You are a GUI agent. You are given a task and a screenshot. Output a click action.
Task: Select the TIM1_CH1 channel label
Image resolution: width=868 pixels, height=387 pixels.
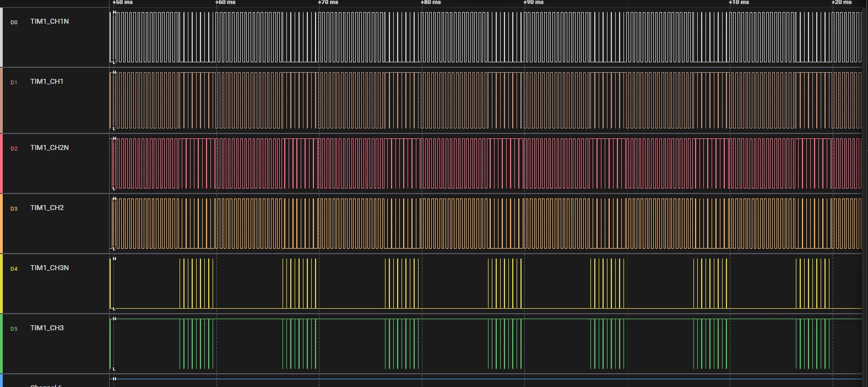[47, 82]
